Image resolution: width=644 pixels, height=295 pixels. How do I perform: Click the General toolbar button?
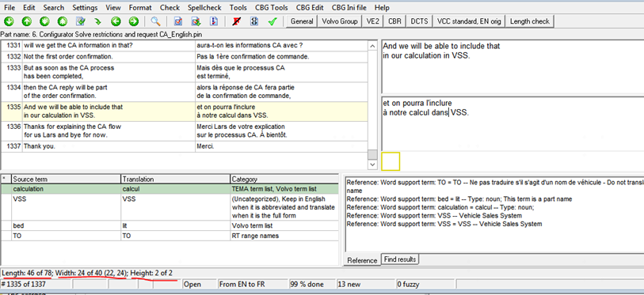tap(302, 21)
